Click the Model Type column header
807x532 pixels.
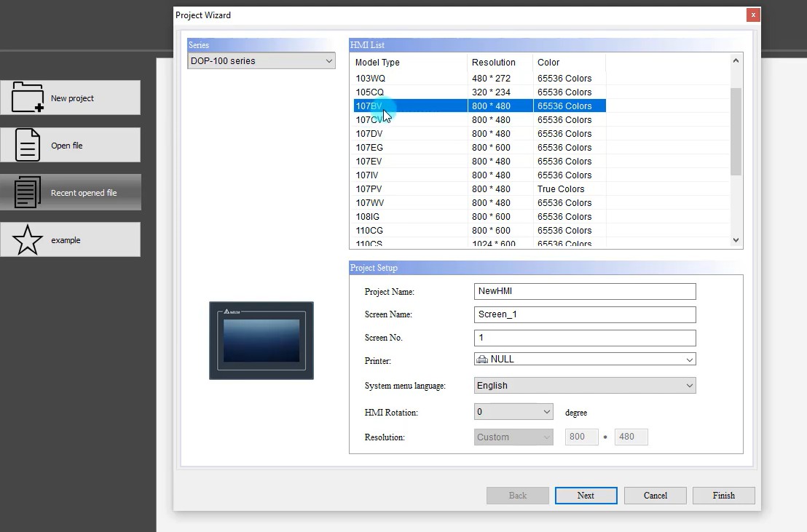410,63
